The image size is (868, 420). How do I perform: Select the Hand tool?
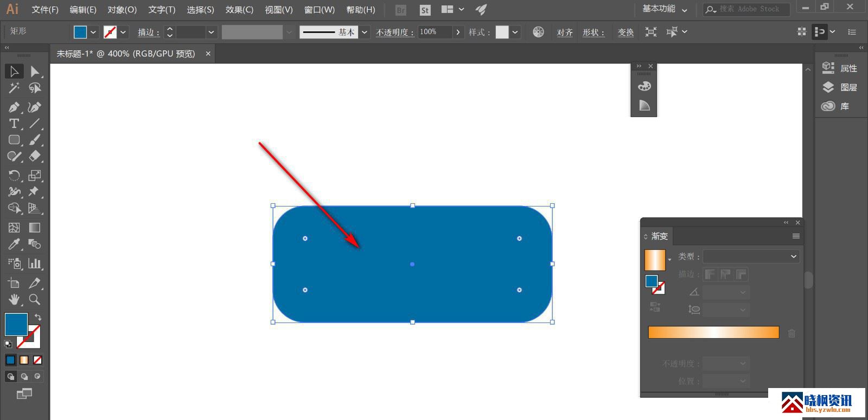(x=14, y=299)
